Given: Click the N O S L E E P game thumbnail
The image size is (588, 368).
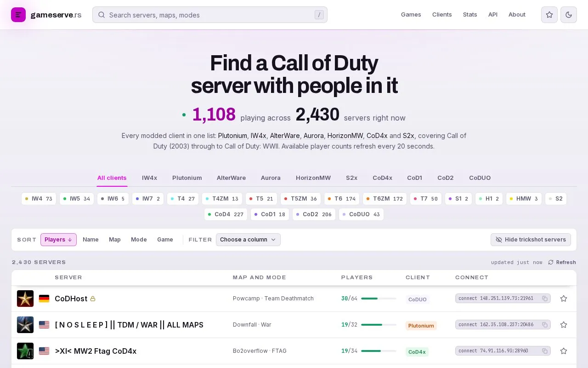Looking at the screenshot, I should point(25,325).
